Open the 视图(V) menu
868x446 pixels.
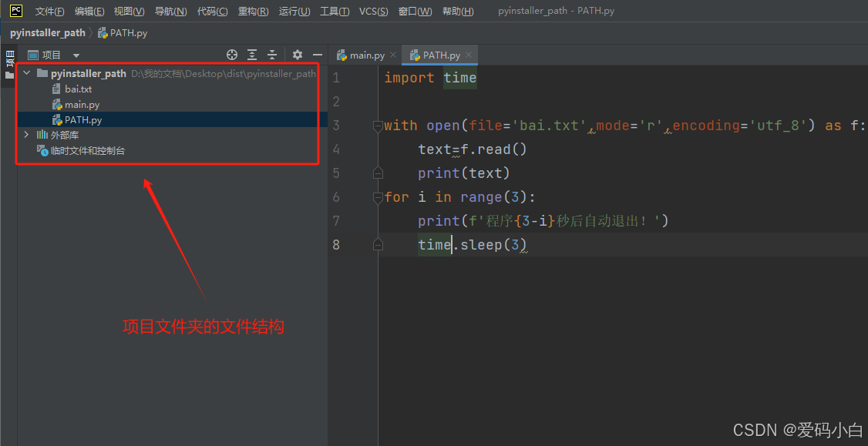click(129, 11)
